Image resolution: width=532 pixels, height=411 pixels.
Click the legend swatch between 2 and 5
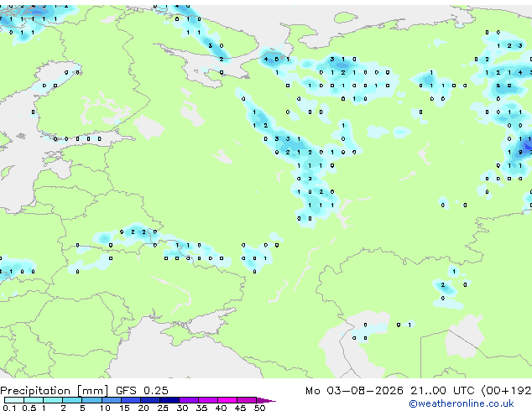(x=72, y=400)
